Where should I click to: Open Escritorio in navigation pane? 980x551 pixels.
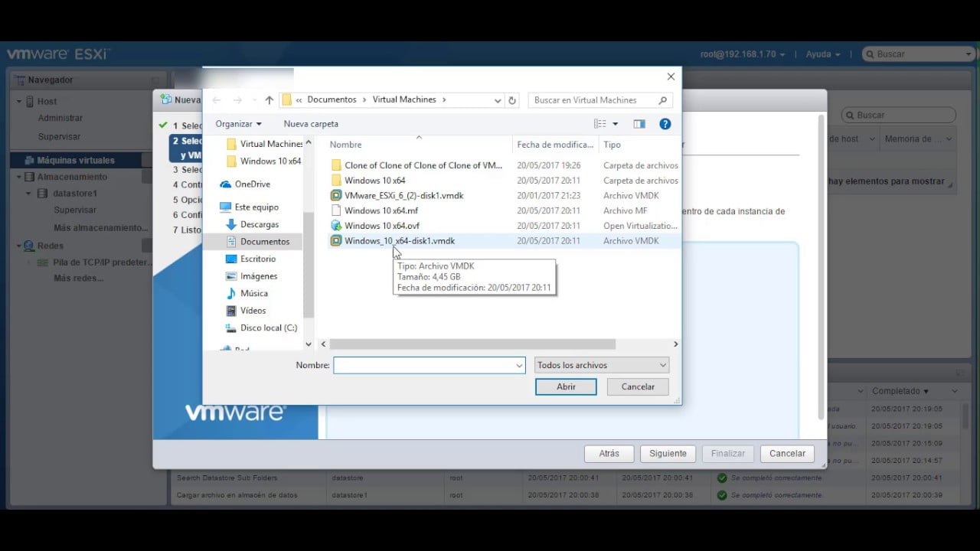point(257,259)
